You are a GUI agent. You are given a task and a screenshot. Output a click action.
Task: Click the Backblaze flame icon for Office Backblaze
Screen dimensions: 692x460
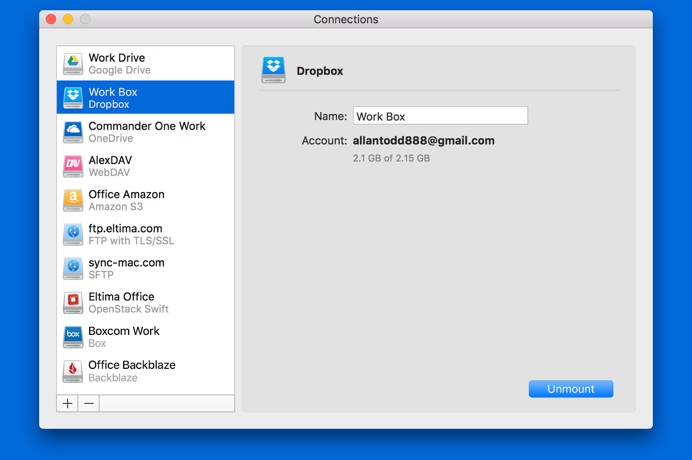point(73,371)
